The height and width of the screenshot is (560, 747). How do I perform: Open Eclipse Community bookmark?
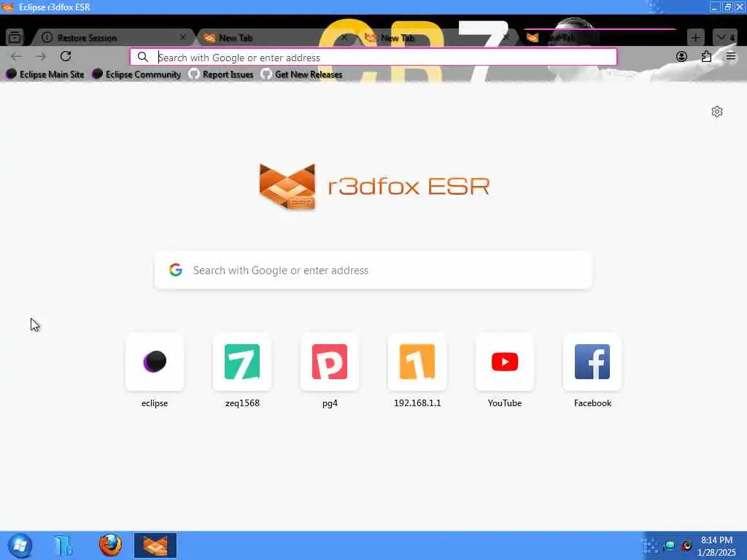(136, 74)
